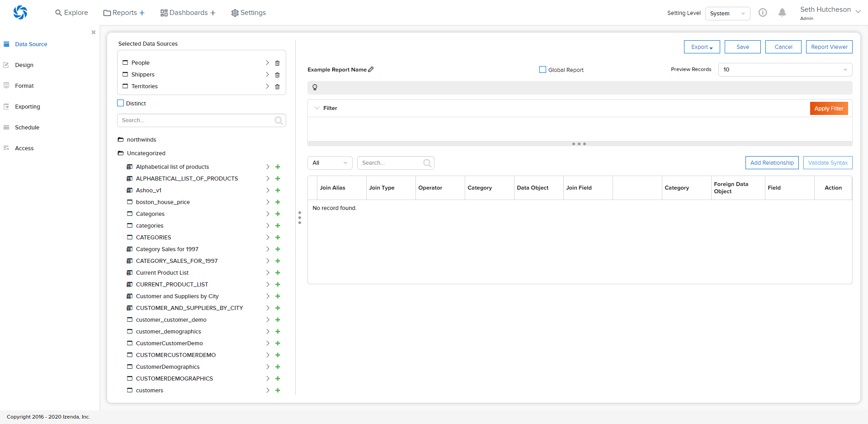Close the left sidebar with X icon
Image resolution: width=868 pixels, height=424 pixels.
[94, 32]
